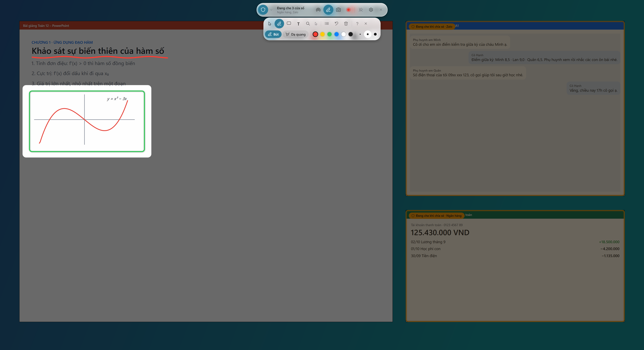Click the shield privacy protection icon
Image resolution: width=644 pixels, height=350 pixels.
[x=263, y=10]
